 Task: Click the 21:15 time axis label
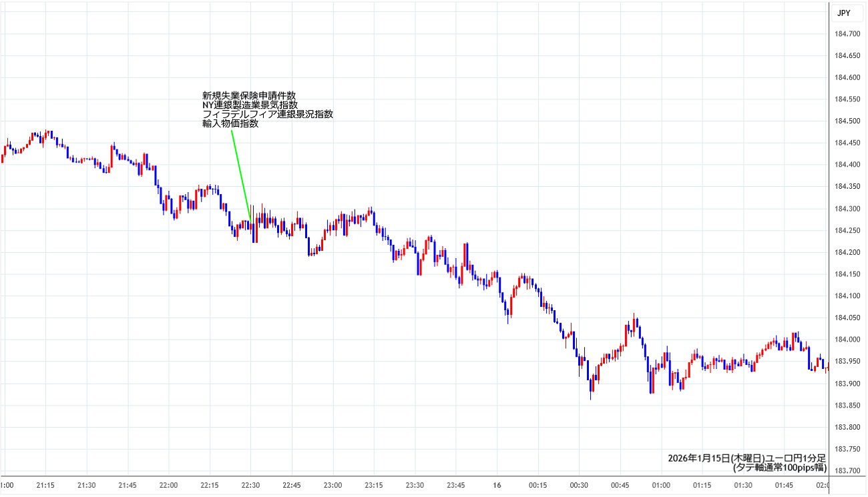[x=45, y=485]
